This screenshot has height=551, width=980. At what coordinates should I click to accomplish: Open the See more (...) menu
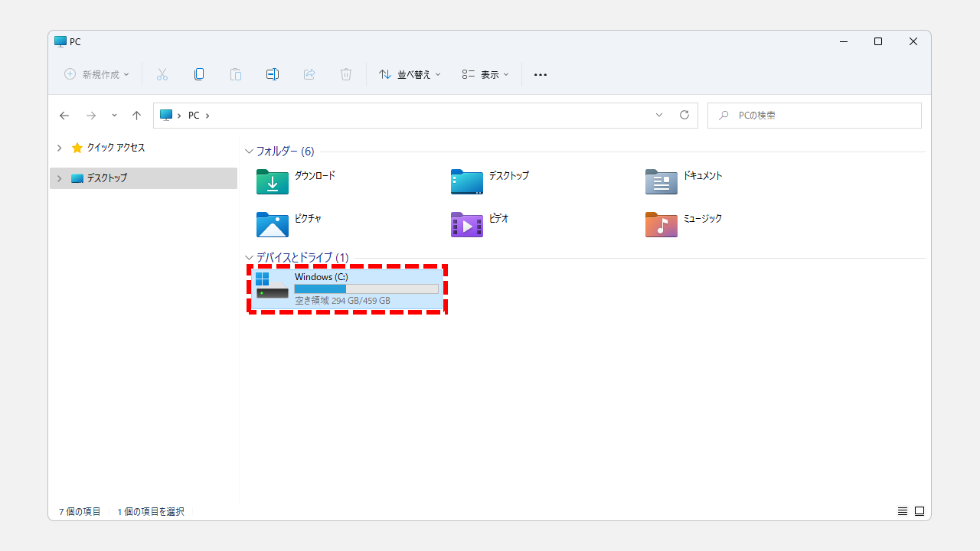point(541,74)
